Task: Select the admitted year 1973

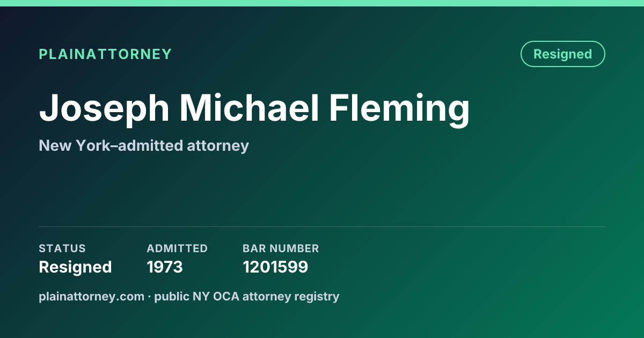Action: pyautogui.click(x=165, y=267)
